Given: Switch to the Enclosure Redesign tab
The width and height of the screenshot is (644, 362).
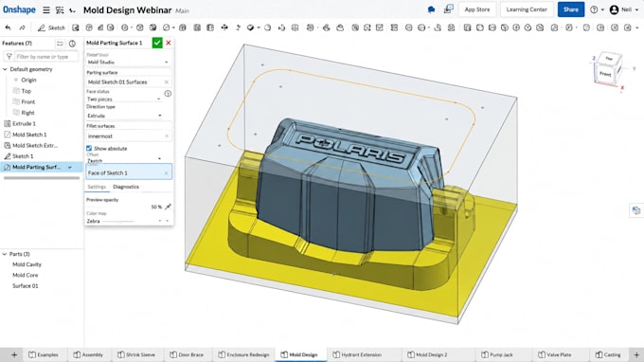Looking at the screenshot, I should pos(244,354).
